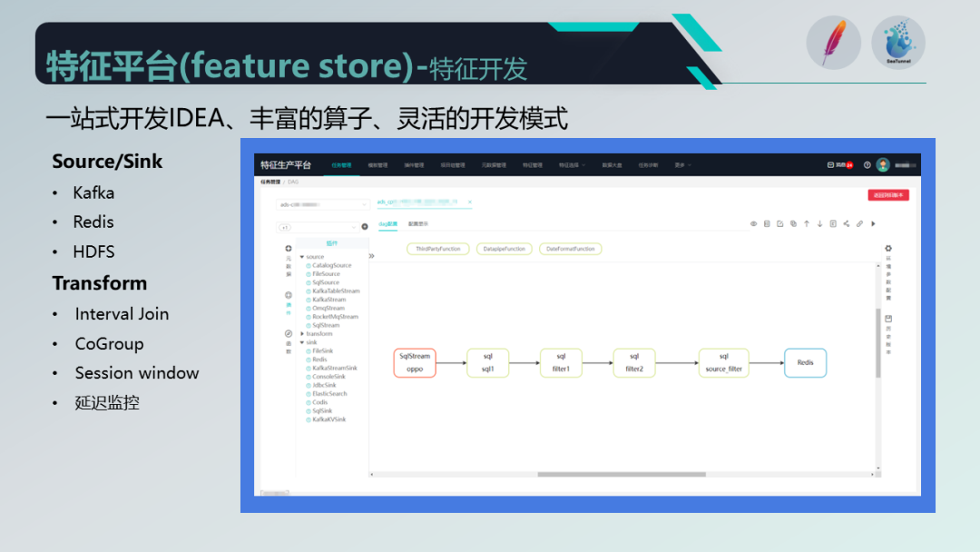Collapse plugin panel with double chevron
This screenshot has width=980, height=552.
371,256
